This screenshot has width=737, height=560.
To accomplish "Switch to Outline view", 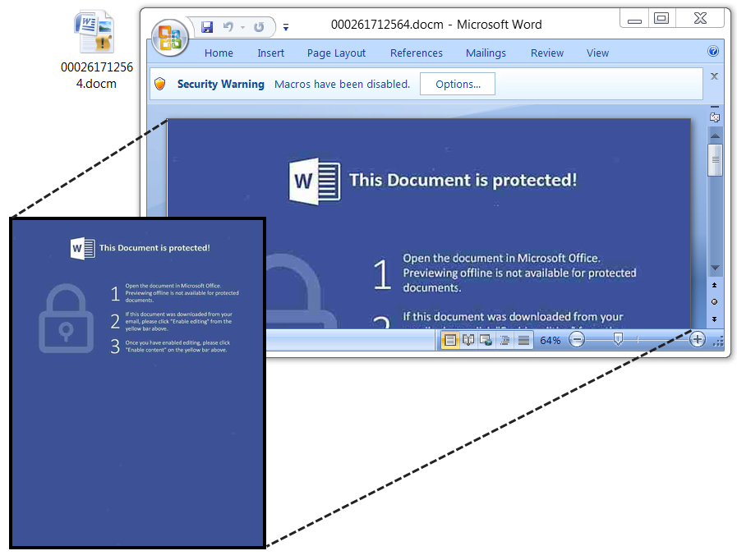I will click(504, 340).
